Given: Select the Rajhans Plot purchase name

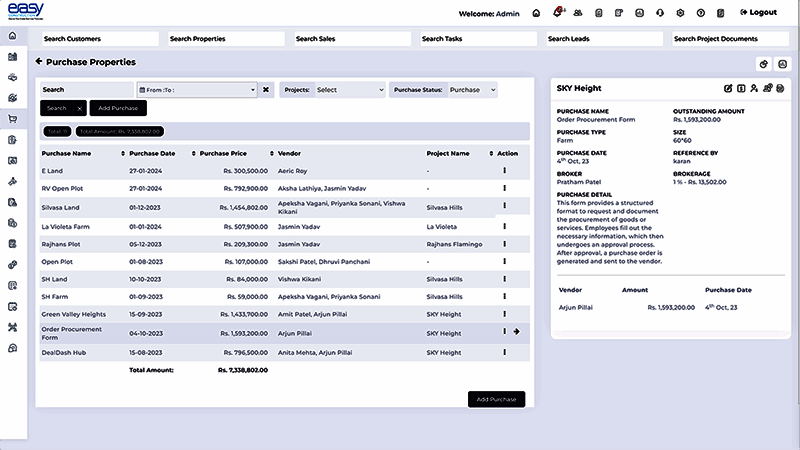Looking at the screenshot, I should [x=61, y=244].
